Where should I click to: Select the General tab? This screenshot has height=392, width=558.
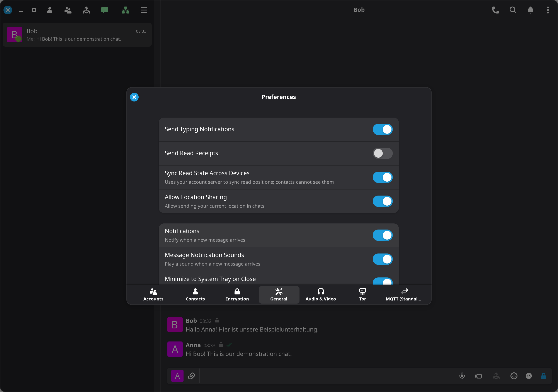pos(279,295)
